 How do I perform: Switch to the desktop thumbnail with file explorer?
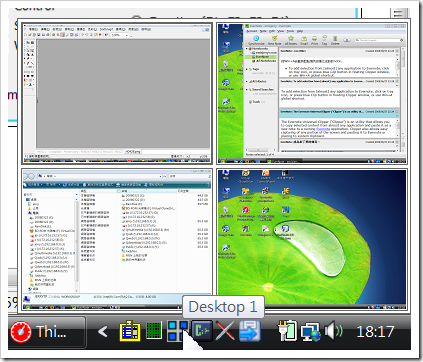[117, 240]
